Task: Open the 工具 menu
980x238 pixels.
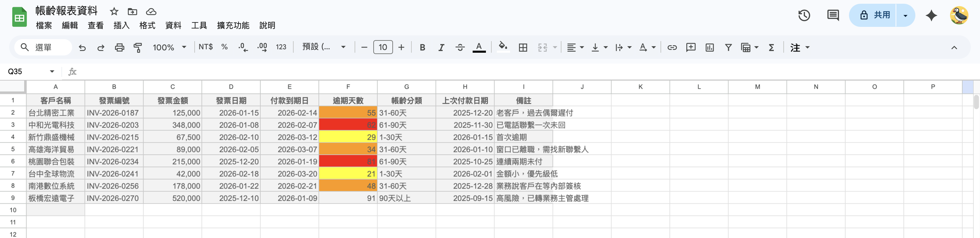Action: click(x=199, y=26)
